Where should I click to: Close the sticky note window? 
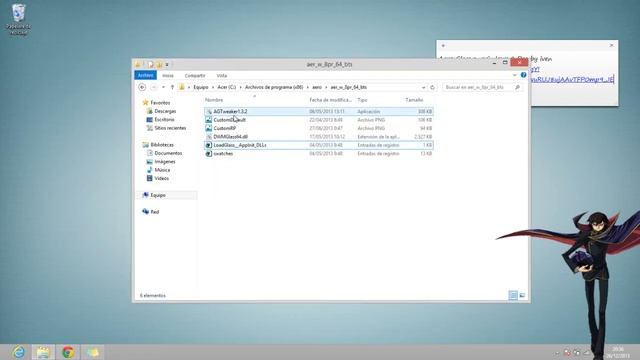click(611, 45)
